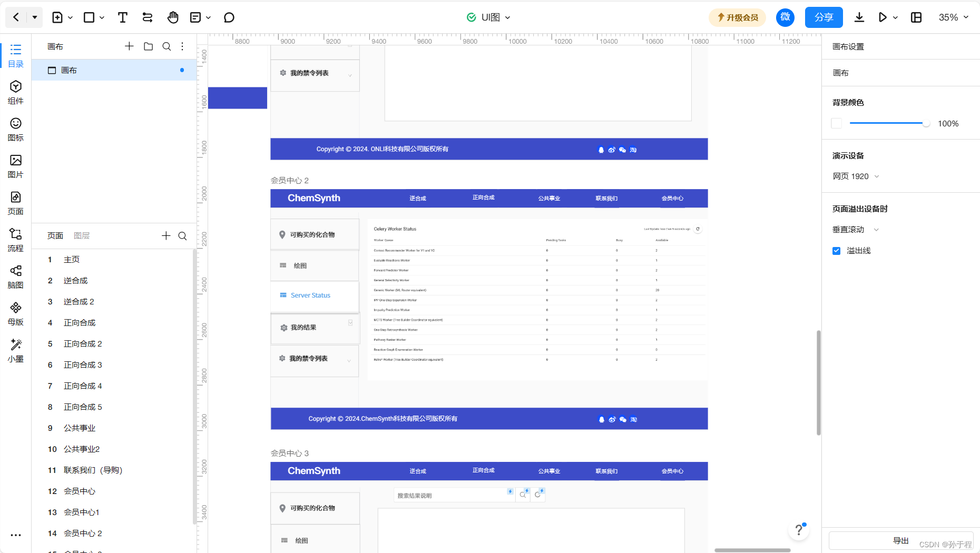Open the help question mark button
Image resolution: width=980 pixels, height=553 pixels.
(x=799, y=530)
